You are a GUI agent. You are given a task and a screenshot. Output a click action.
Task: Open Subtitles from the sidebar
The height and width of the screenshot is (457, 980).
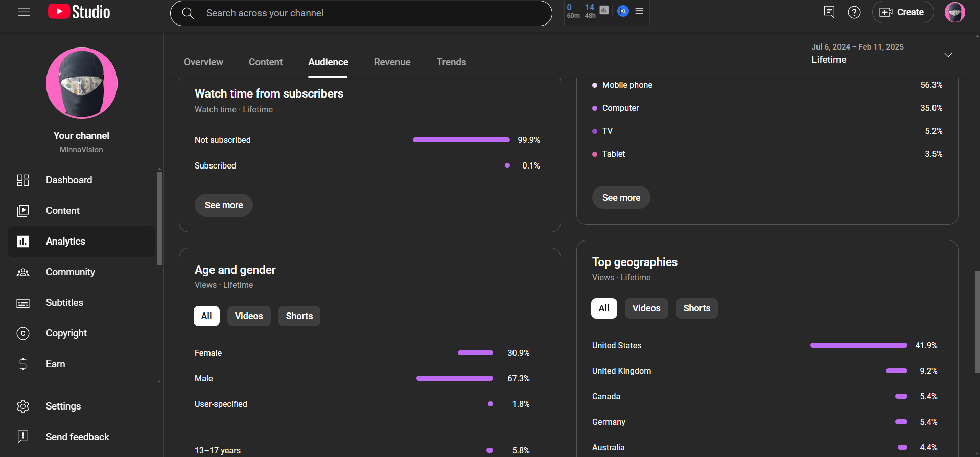(64, 303)
